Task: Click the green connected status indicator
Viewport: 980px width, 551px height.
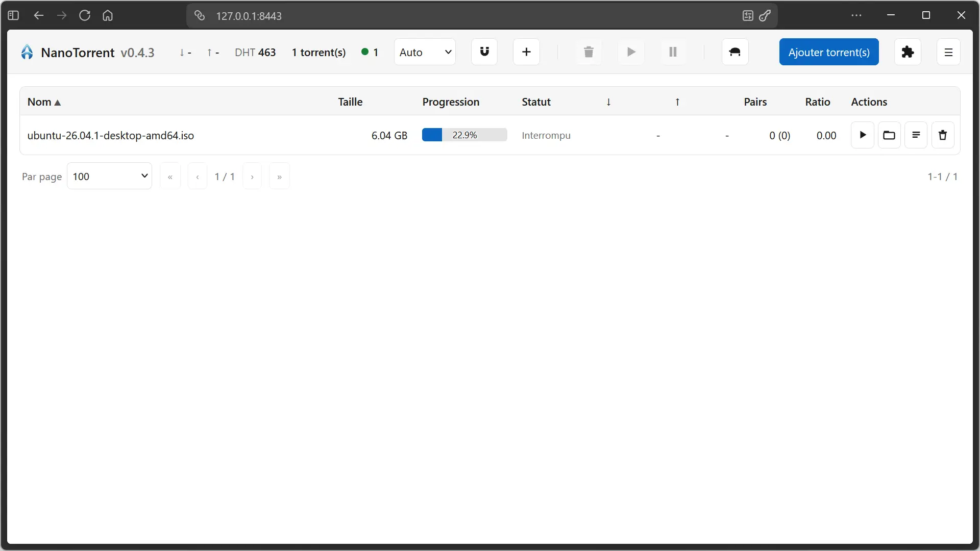Action: tap(365, 52)
